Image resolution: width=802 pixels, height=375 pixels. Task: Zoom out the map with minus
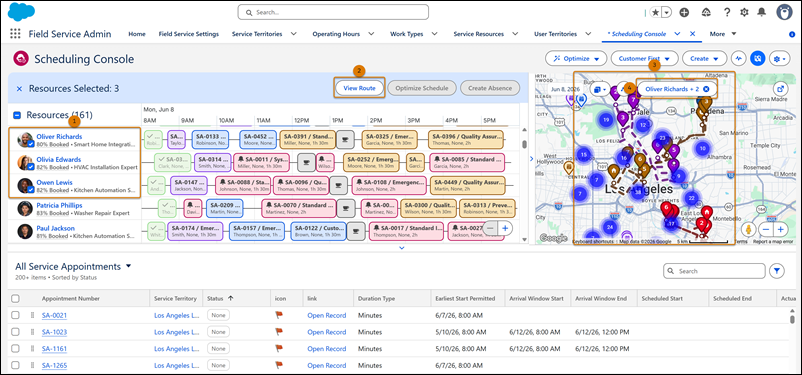765,229
